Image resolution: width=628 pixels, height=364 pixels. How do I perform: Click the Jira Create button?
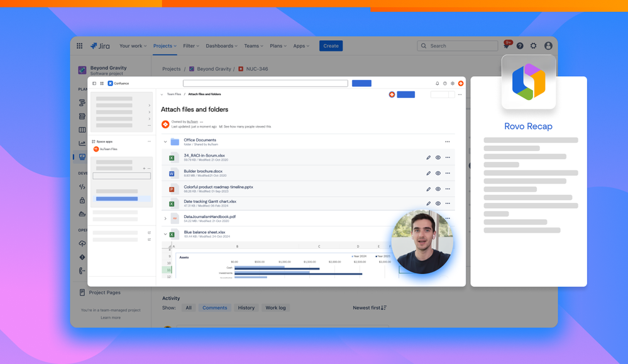[x=331, y=46]
